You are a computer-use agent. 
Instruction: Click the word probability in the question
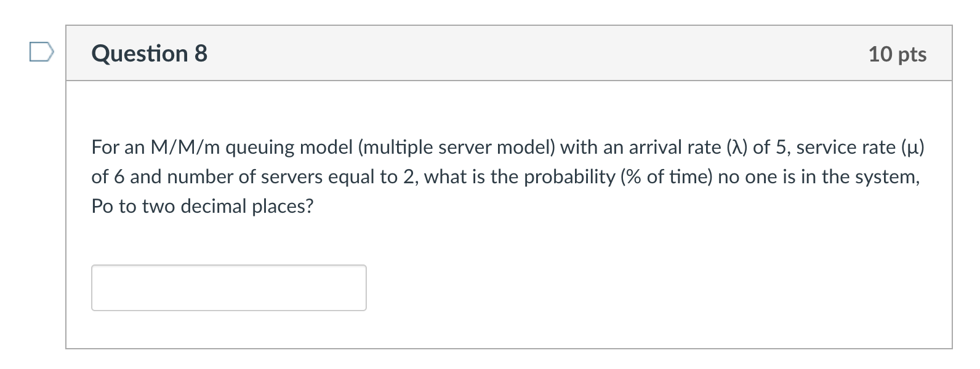pos(569,177)
